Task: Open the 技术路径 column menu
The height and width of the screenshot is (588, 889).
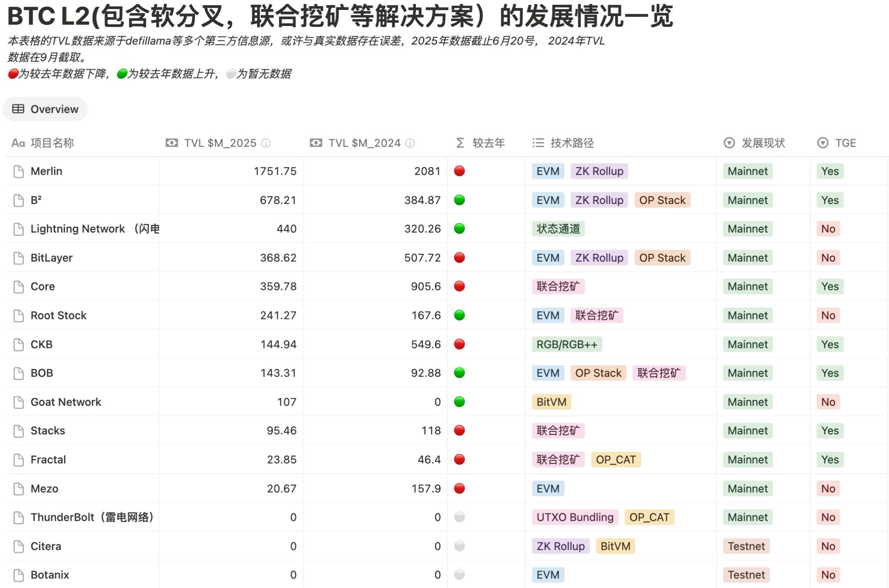Action: click(x=568, y=143)
